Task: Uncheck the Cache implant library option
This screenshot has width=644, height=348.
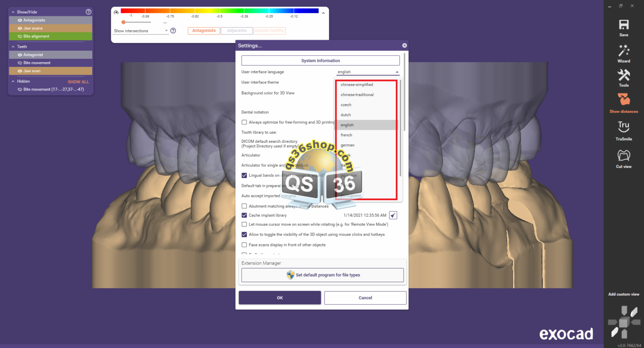Action: (x=244, y=215)
